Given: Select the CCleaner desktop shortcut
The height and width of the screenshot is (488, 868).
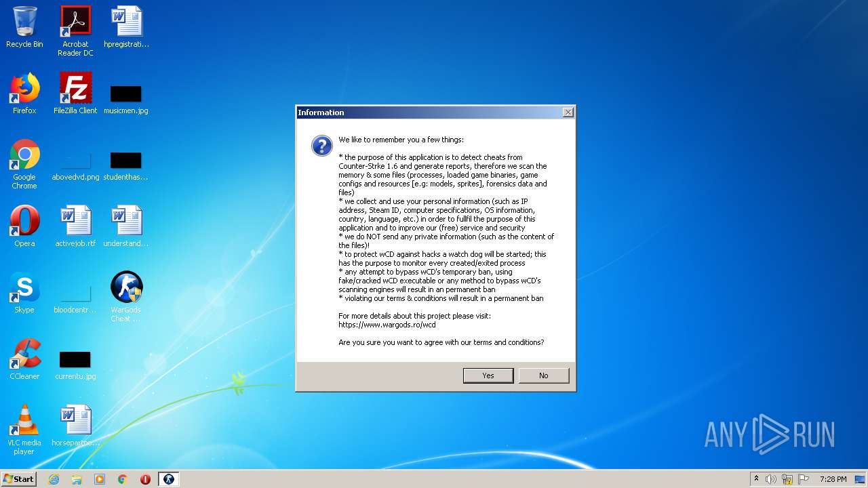Looking at the screenshot, I should [24, 359].
